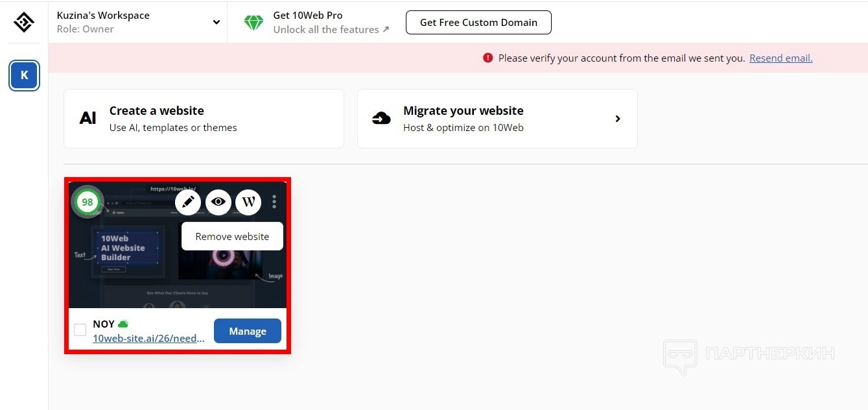Click the eye preview icon on NOY site
This screenshot has width=868, height=410.
[218, 202]
